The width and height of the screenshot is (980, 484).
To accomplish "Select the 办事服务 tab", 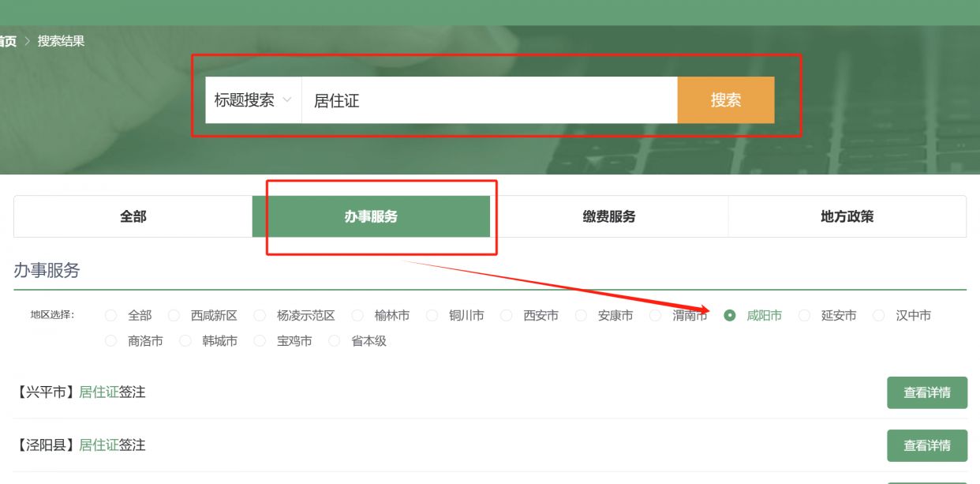I will point(371,216).
